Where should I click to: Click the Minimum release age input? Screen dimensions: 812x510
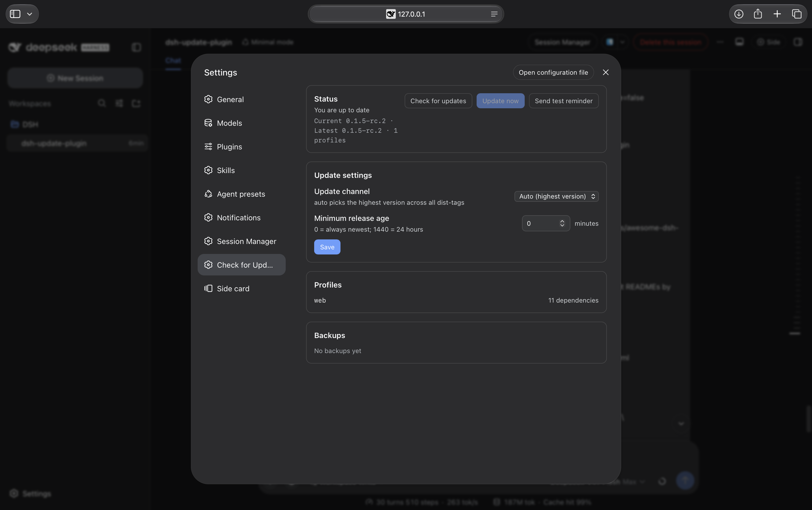(546, 223)
